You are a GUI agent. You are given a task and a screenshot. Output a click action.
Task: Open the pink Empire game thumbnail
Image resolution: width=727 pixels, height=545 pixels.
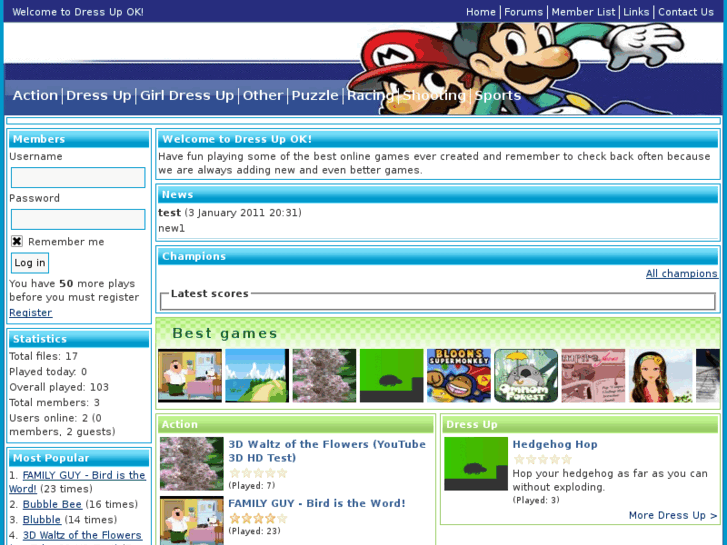pos(593,376)
